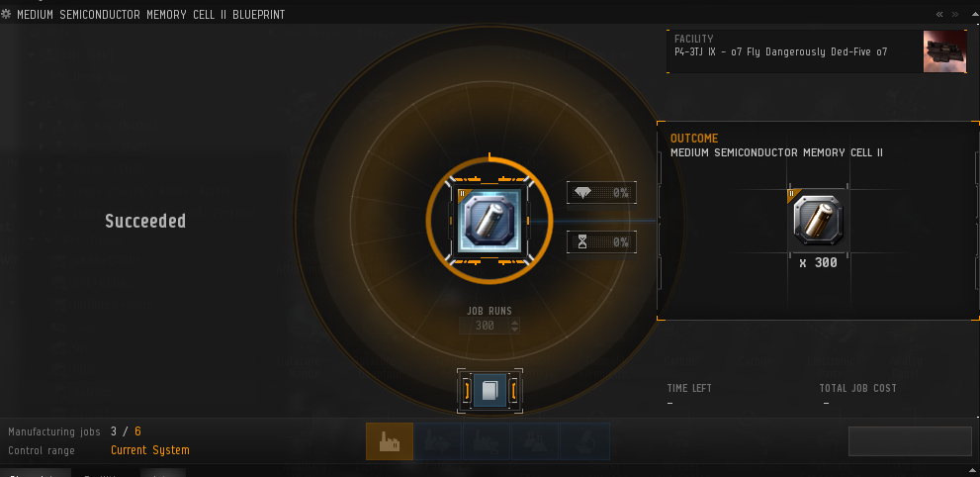Select the Time Efficiency research hourglass activity icon
Screen dimensions: 980x477
(x=487, y=441)
